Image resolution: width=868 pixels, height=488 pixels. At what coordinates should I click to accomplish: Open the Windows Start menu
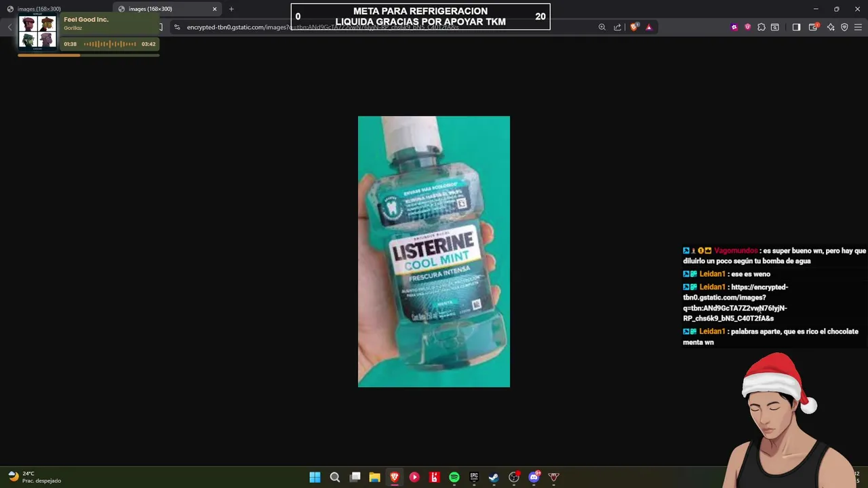pyautogui.click(x=315, y=477)
